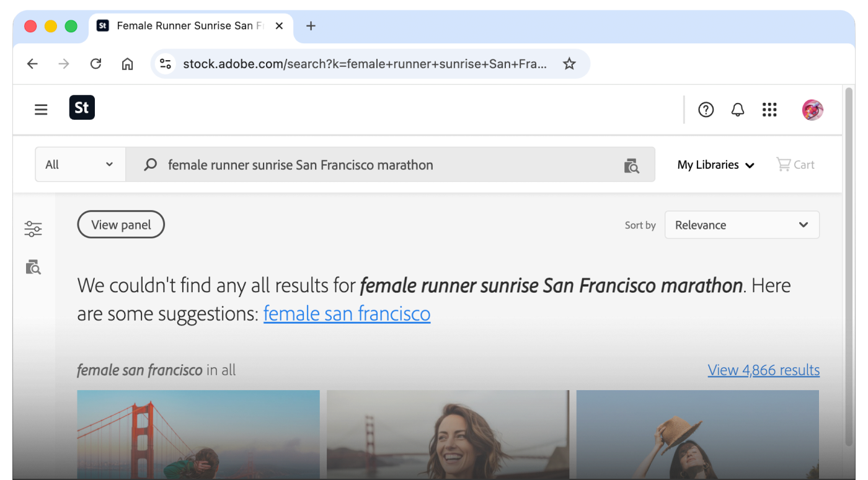Open Find Similar icon in left sidebar

(x=33, y=267)
